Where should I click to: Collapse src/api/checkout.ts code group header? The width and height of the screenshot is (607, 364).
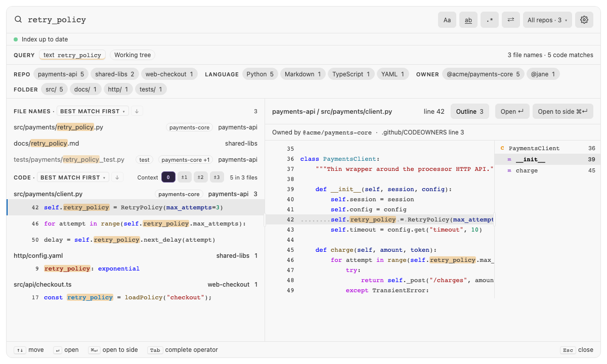136,285
